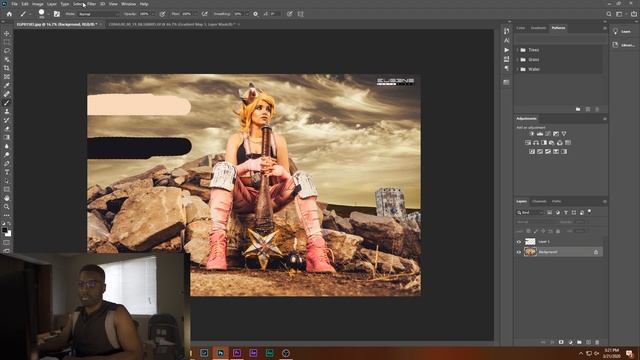Add a Black & White adjustment
The height and width of the screenshot is (360, 640).
(x=544, y=143)
